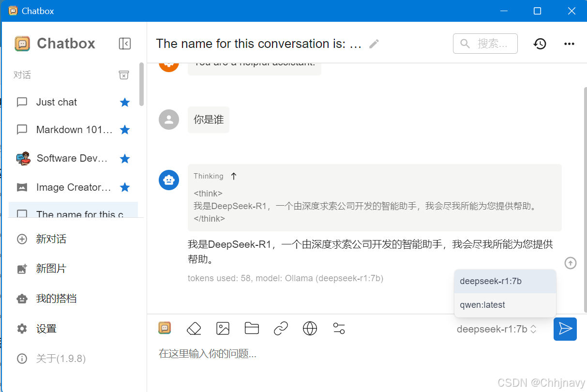Attach an image with the picture icon
This screenshot has height=392, width=587.
(223, 329)
